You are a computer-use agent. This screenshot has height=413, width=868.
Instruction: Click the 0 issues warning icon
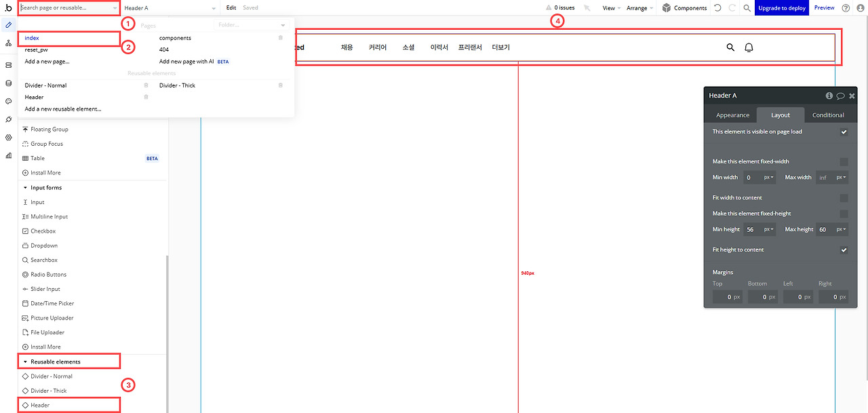click(549, 8)
